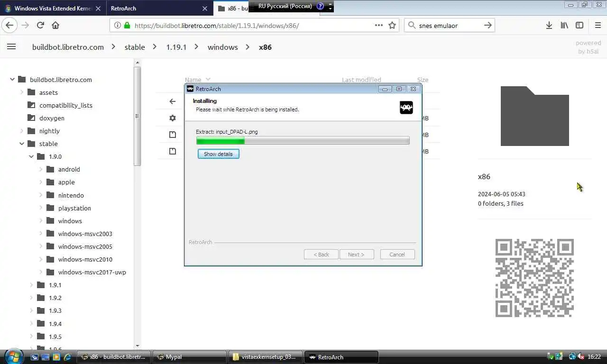Image resolution: width=607 pixels, height=364 pixels.
Task: Click the language bar help icon
Action: (x=320, y=6)
